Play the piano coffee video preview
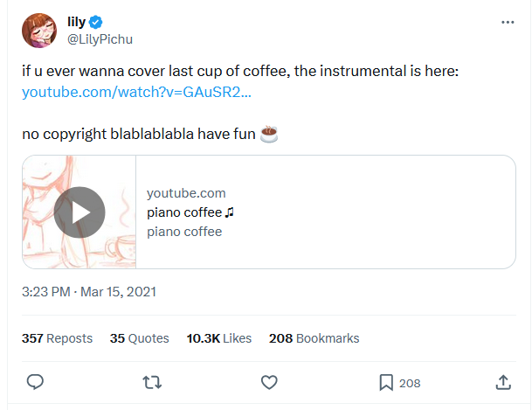The width and height of the screenshot is (532, 410). point(79,212)
